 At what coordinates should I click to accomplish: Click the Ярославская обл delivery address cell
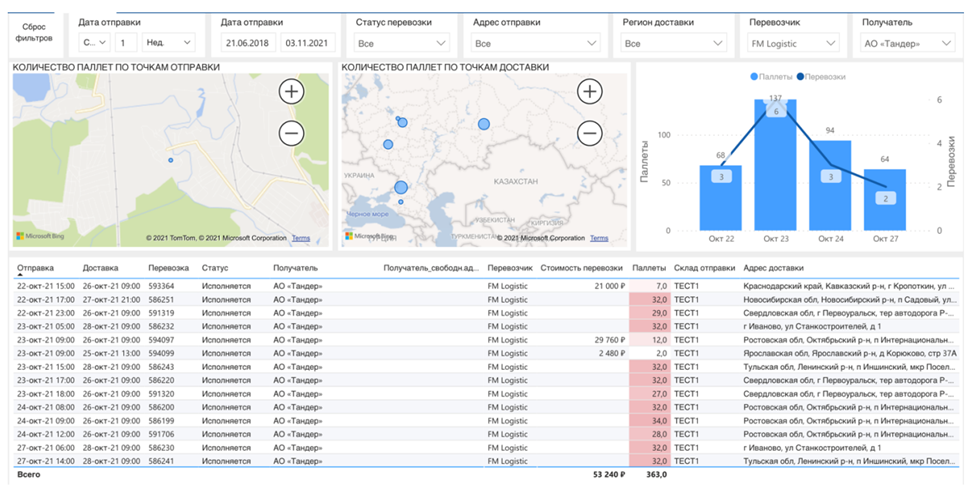pyautogui.click(x=849, y=353)
